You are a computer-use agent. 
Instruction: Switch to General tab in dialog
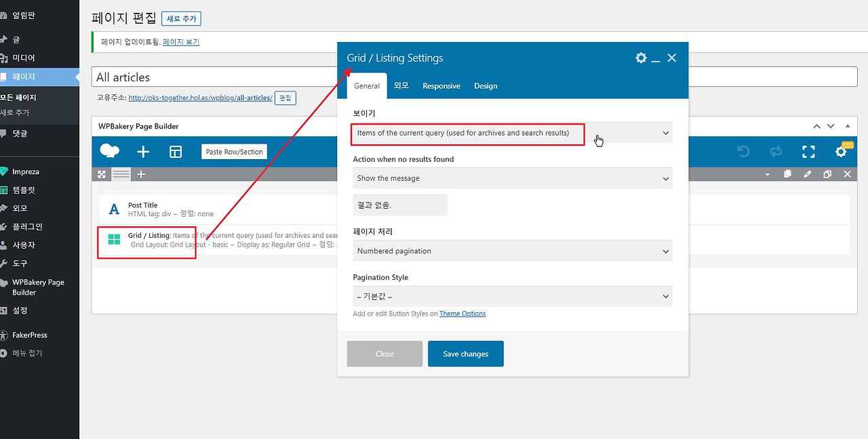coord(367,86)
